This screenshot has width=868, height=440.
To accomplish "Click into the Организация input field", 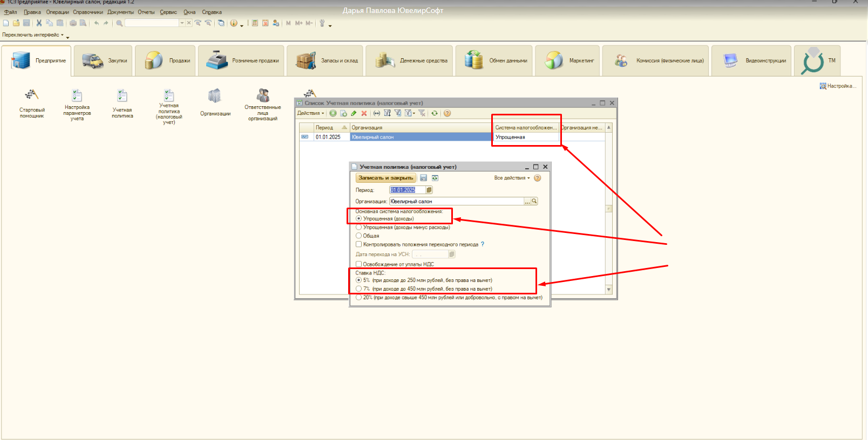I will coord(457,201).
